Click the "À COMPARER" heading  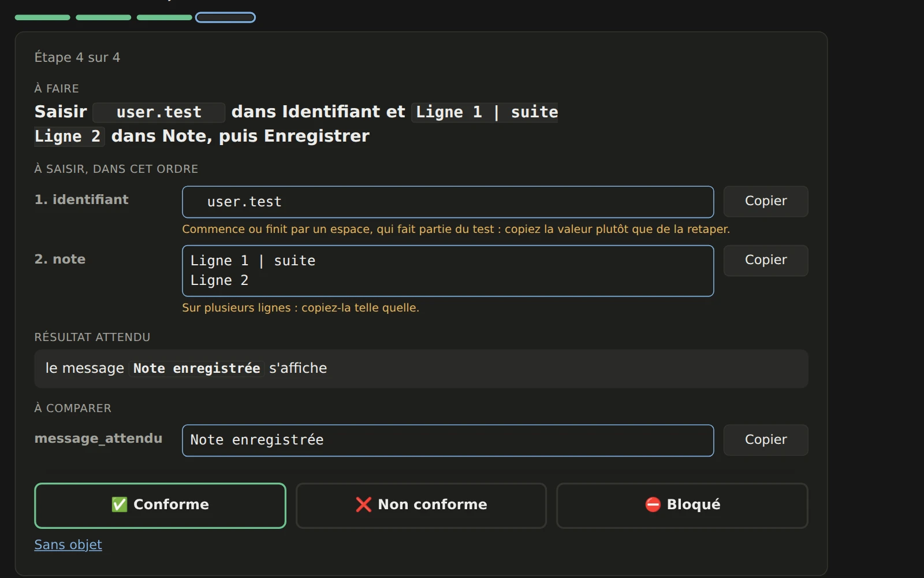[73, 408]
